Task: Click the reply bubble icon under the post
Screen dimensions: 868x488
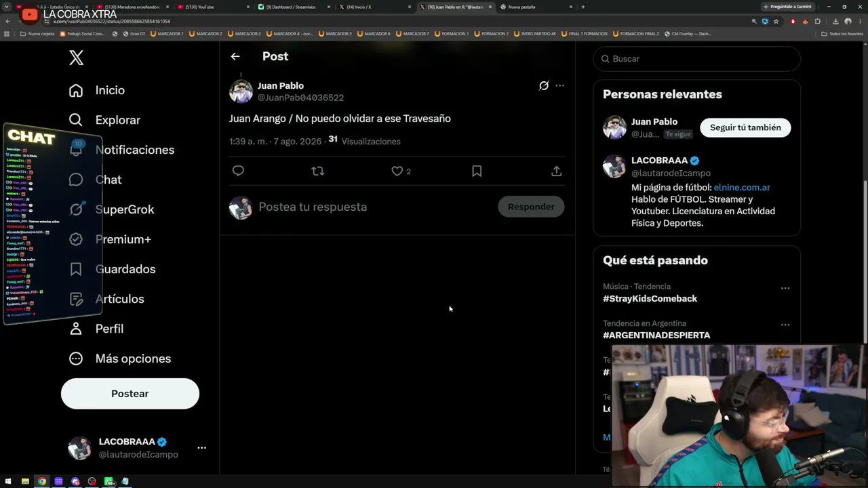Action: click(238, 171)
